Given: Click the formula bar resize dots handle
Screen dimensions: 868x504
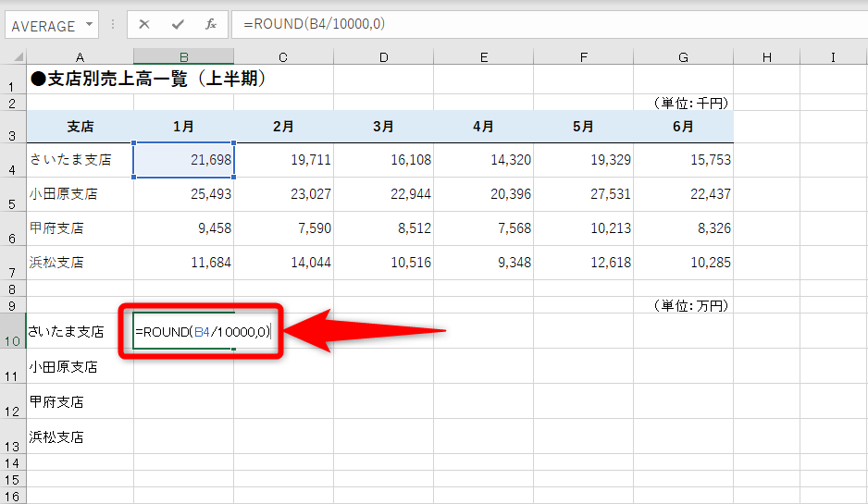Looking at the screenshot, I should click(x=113, y=24).
